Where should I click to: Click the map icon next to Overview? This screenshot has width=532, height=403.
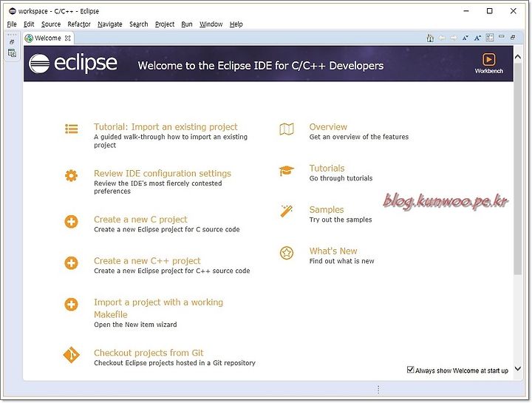coord(287,129)
